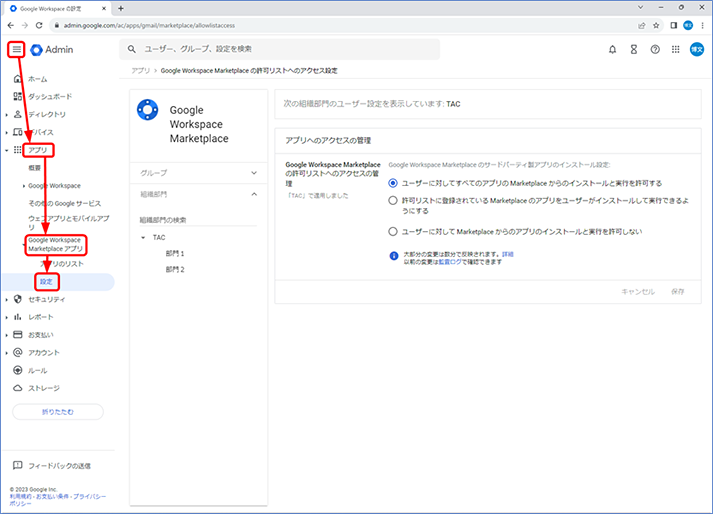Expand お支払い sidebar arrow
This screenshot has width=713, height=514.
click(x=6, y=335)
